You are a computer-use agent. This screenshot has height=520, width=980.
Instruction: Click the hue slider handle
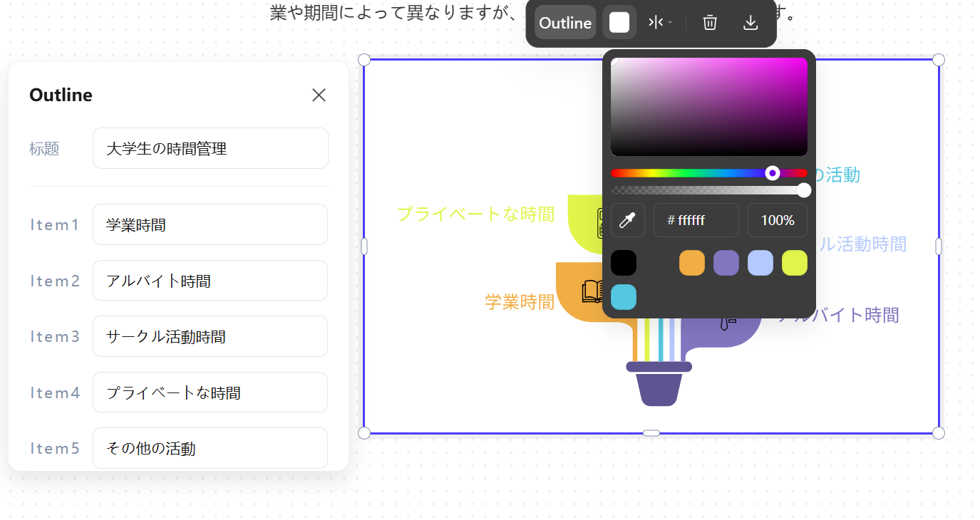pos(773,173)
